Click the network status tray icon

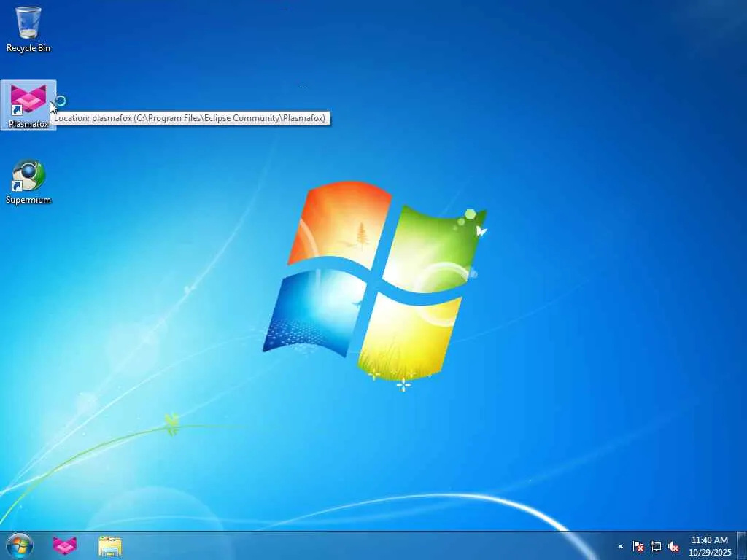click(x=656, y=546)
